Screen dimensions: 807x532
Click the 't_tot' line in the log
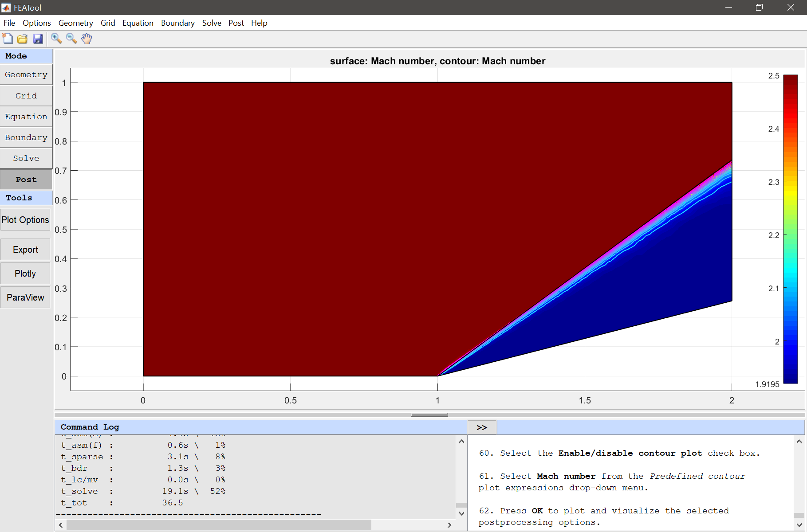(122, 503)
